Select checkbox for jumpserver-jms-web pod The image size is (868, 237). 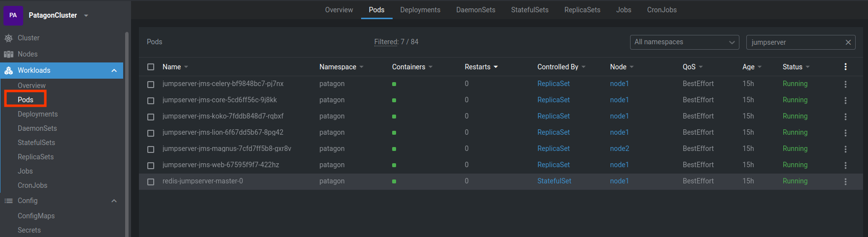(x=151, y=165)
